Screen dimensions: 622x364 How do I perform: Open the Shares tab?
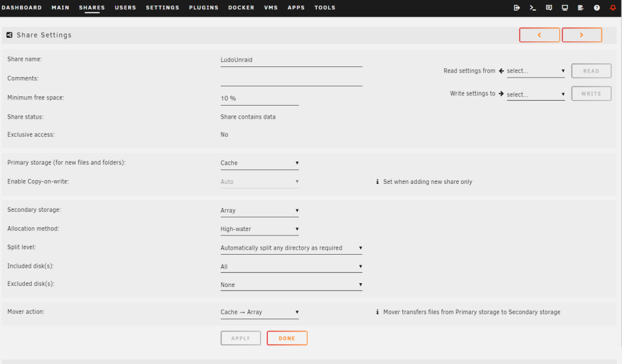(x=91, y=7)
